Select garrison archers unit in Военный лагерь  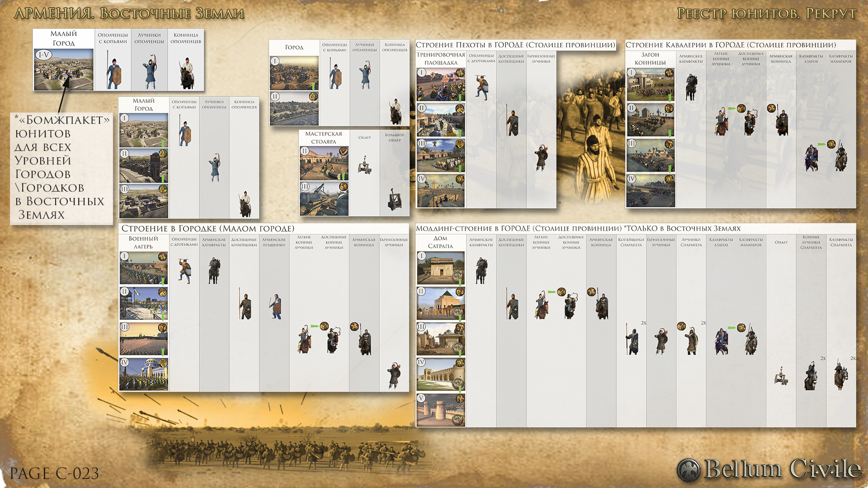coord(394,375)
